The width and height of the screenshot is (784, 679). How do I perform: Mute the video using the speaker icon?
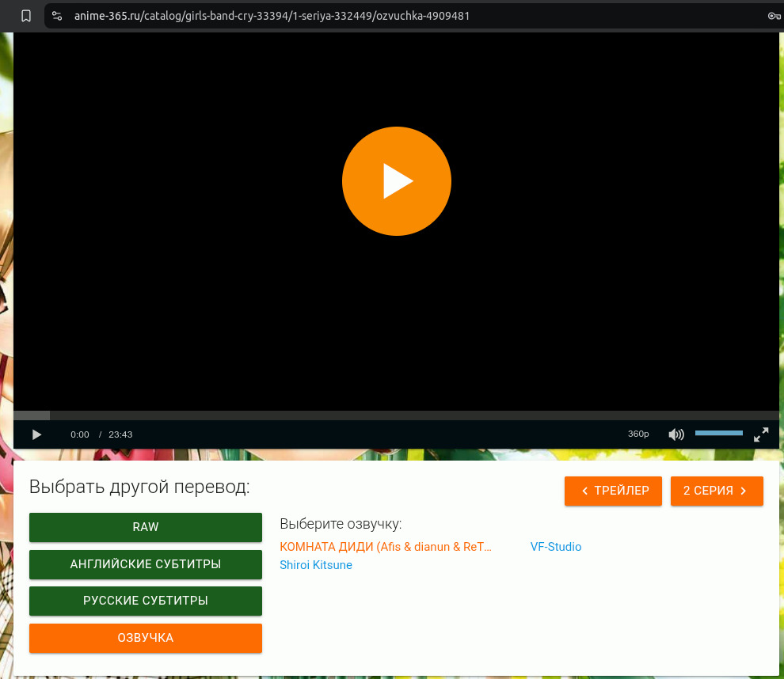[676, 434]
